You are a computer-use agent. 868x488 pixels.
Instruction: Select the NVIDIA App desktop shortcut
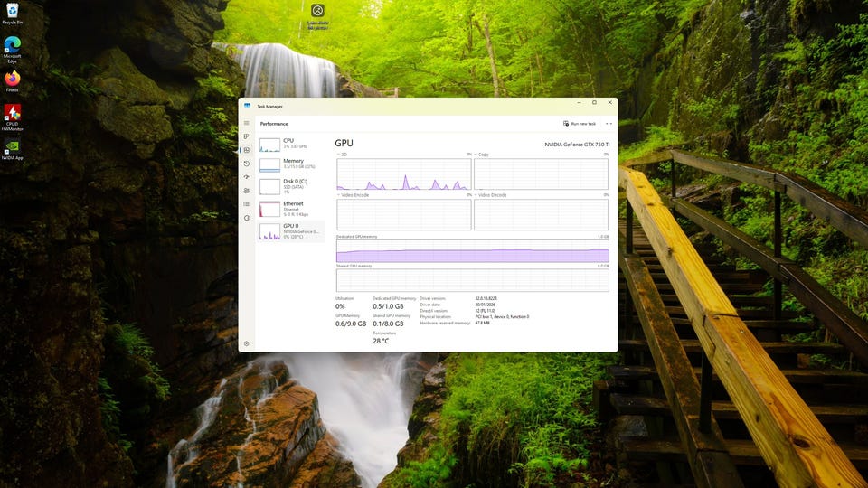(x=12, y=150)
